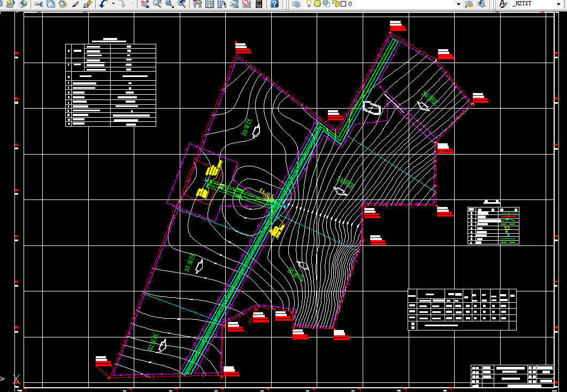Viewport: 567px width, 392px height.
Task: Click the Help question mark icon
Action: (274, 4)
